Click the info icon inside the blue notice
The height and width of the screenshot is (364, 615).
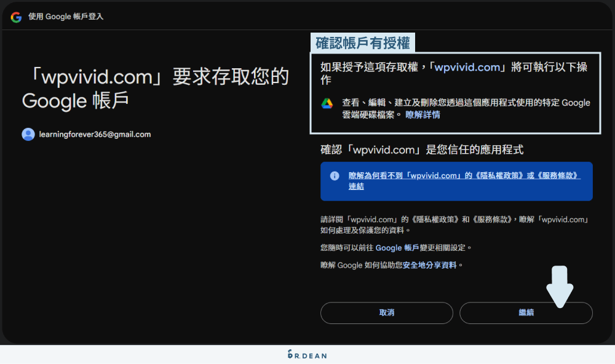pos(335,176)
